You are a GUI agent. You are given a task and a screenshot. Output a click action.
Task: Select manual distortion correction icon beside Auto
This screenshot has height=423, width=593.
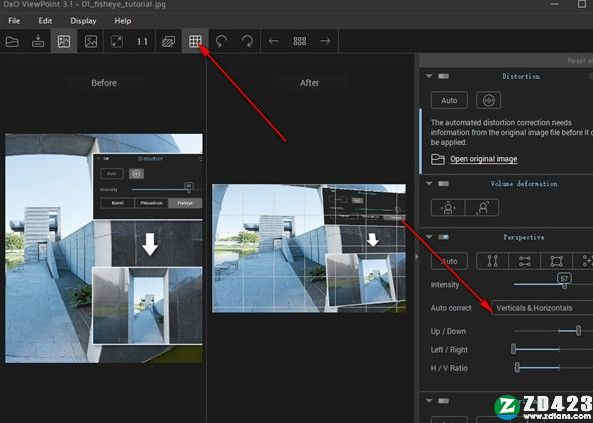[x=489, y=100]
